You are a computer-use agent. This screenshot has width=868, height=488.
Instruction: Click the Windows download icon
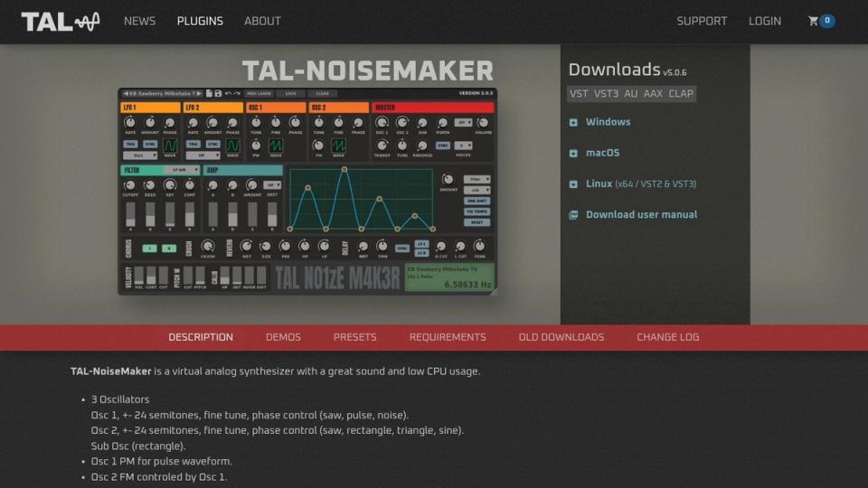point(573,122)
